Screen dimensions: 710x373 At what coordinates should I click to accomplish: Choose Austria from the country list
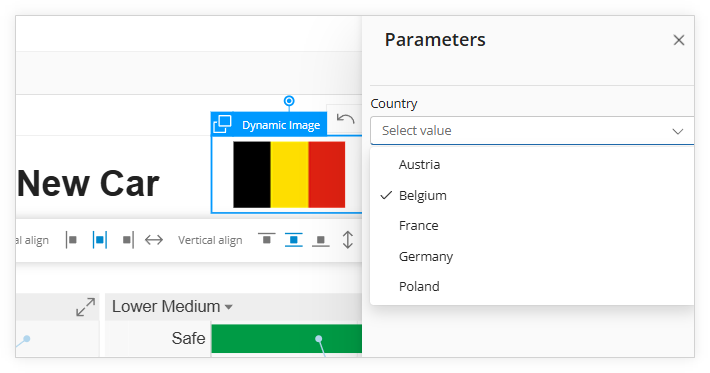pos(532,165)
